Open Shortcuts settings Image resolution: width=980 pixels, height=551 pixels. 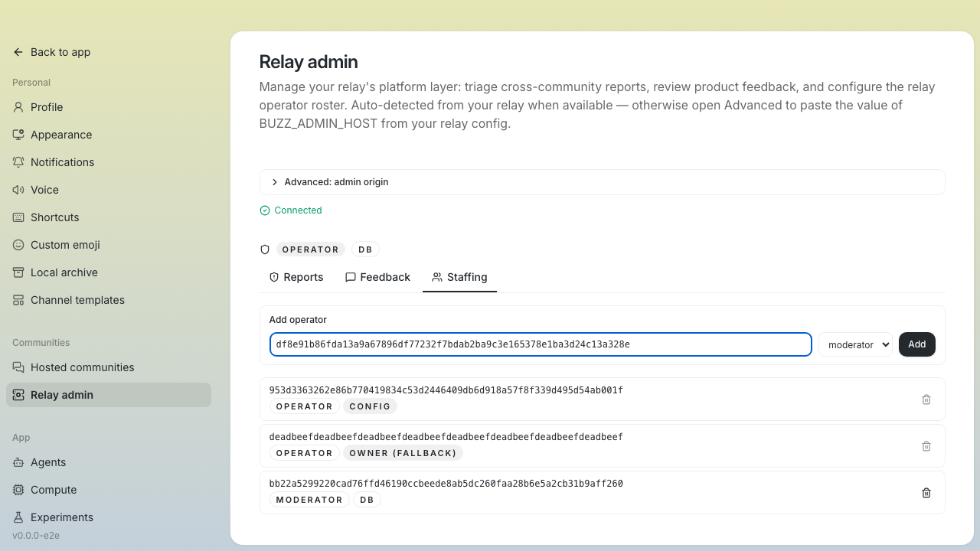(109, 217)
